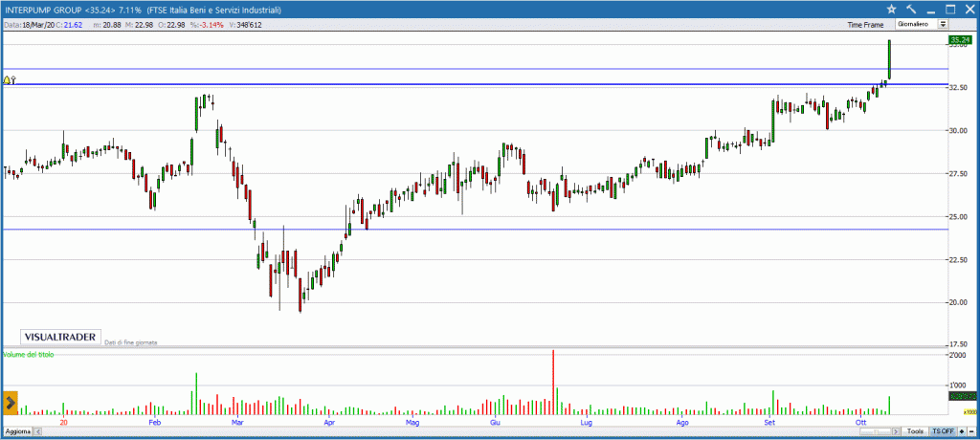Click the Aggiorna refresh button
The height and width of the screenshot is (440, 980).
[16, 432]
